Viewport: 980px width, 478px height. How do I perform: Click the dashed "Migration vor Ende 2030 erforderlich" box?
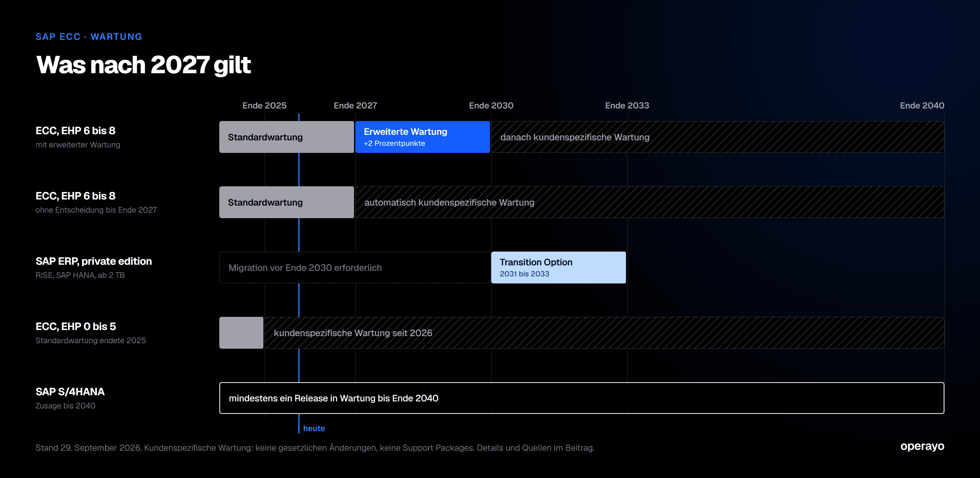(x=355, y=267)
